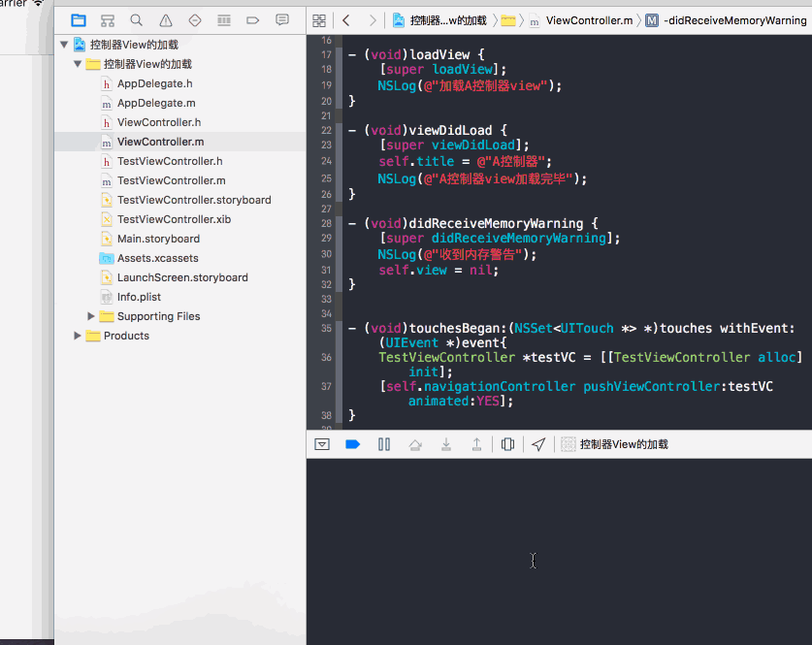Screen dimensions: 812x645
Task: Click the code text self.view = nil;
Action: [438, 271]
